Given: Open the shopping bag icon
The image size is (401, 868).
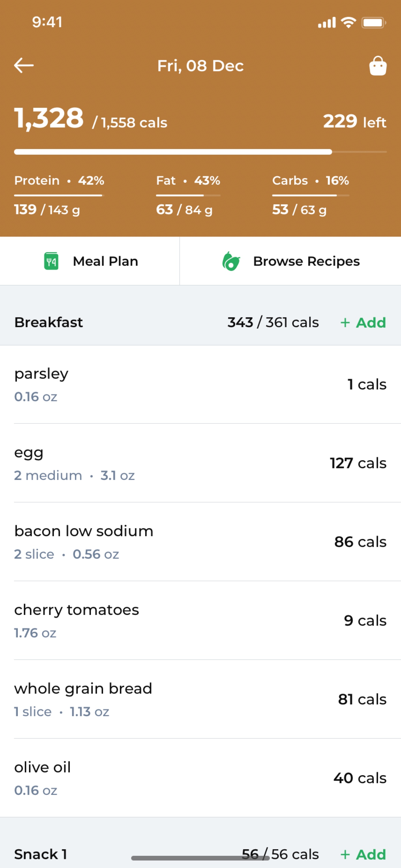Looking at the screenshot, I should click(x=378, y=66).
